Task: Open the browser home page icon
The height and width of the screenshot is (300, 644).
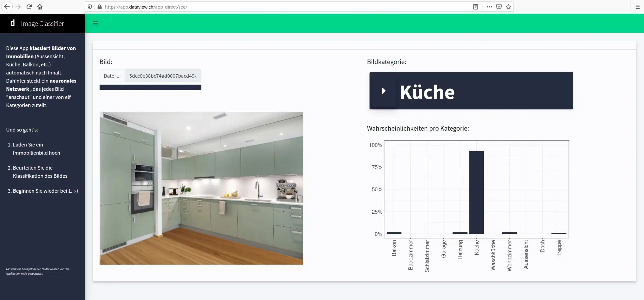Action: pos(40,7)
